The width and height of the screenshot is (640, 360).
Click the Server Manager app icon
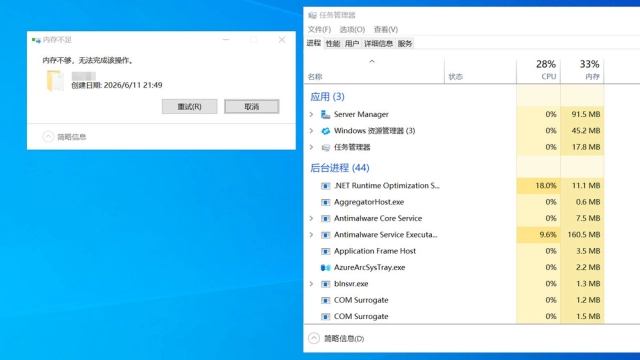[x=325, y=114]
